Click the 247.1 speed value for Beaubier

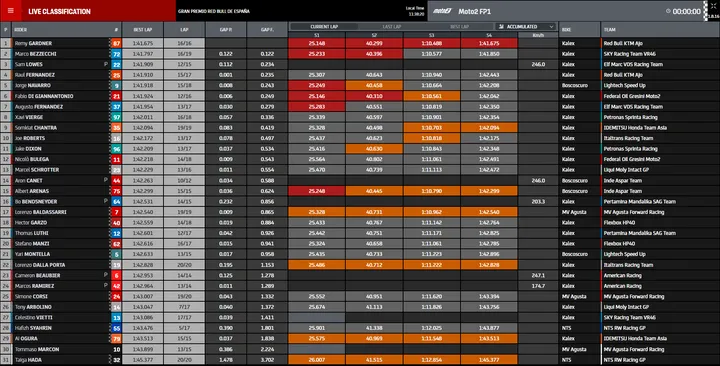(x=538, y=275)
